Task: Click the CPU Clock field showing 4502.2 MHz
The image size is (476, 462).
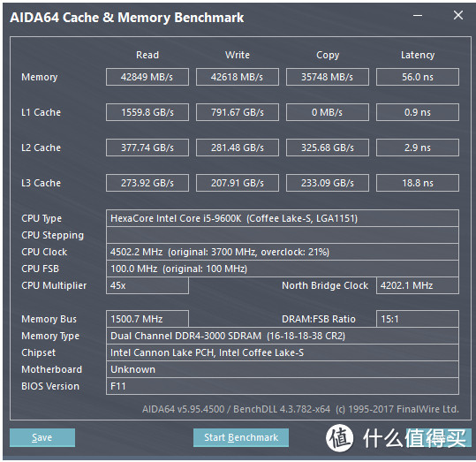Action: pos(283,252)
